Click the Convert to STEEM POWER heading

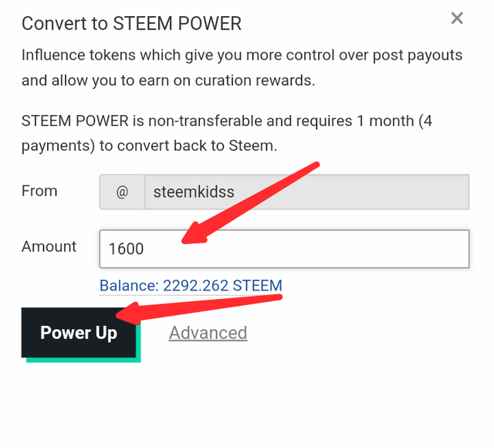[131, 23]
